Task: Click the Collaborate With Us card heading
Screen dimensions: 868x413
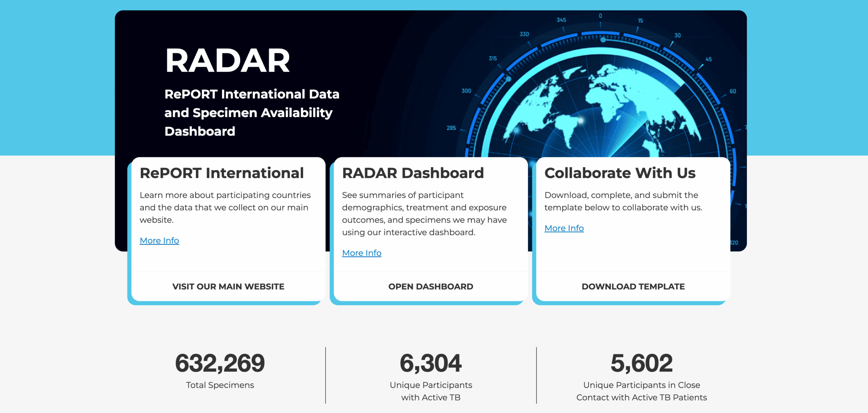Action: tap(620, 173)
